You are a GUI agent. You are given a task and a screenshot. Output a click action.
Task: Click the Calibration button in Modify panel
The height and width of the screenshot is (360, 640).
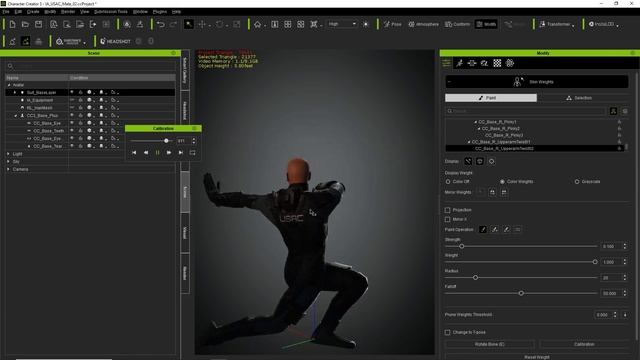point(584,344)
